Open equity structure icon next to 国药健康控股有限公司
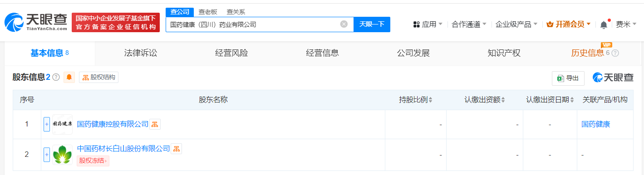 (x=155, y=124)
